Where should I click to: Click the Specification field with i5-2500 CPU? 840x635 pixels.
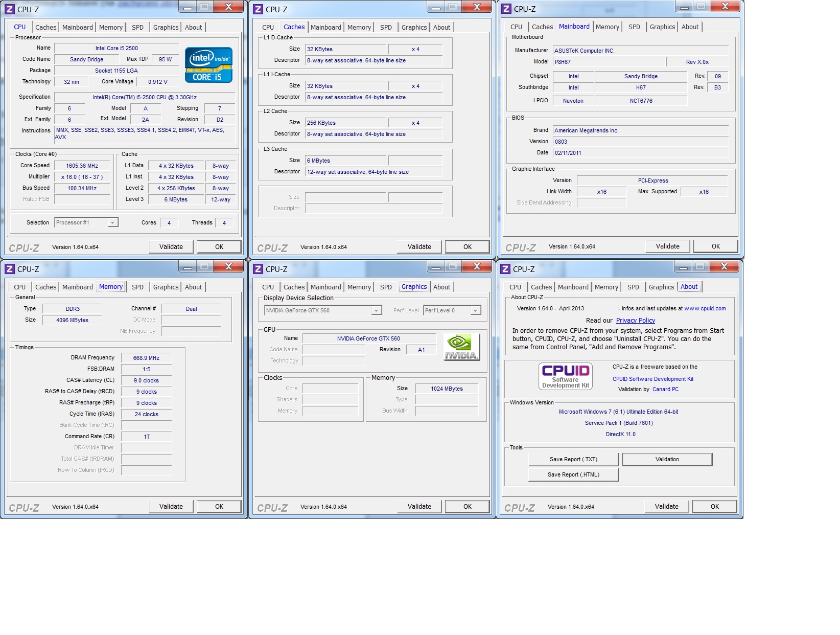pos(145,98)
